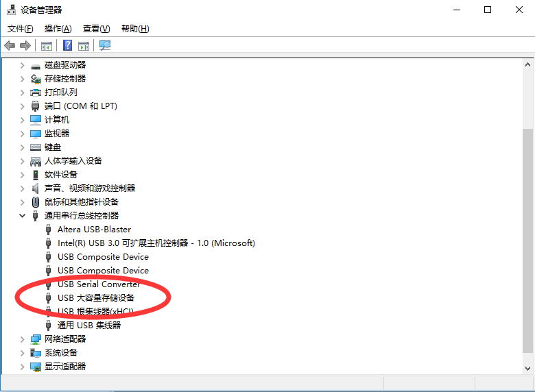The width and height of the screenshot is (535, 392).
Task: Click the show/hide console tree icon
Action: (x=47, y=46)
